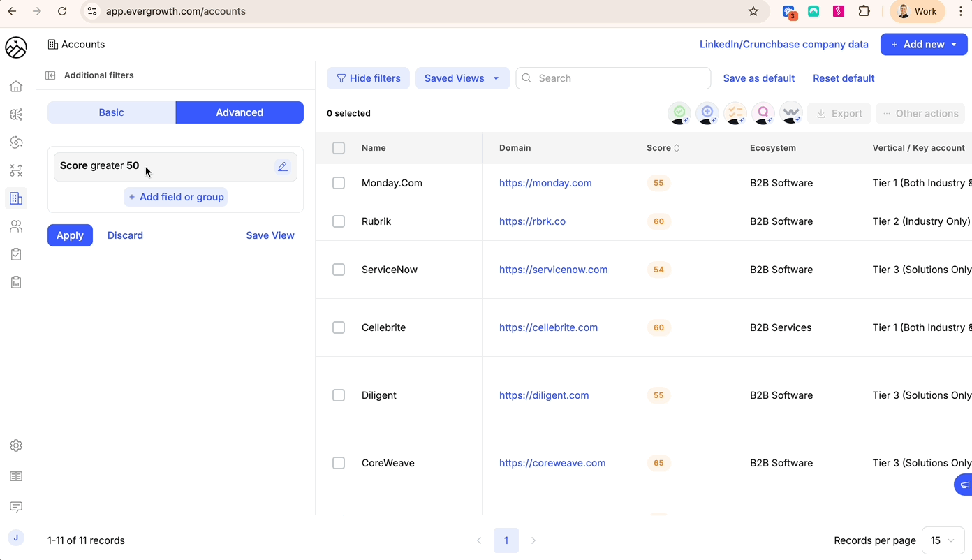Open the strategy icon in the sidebar
The height and width of the screenshot is (560, 972).
[15, 170]
